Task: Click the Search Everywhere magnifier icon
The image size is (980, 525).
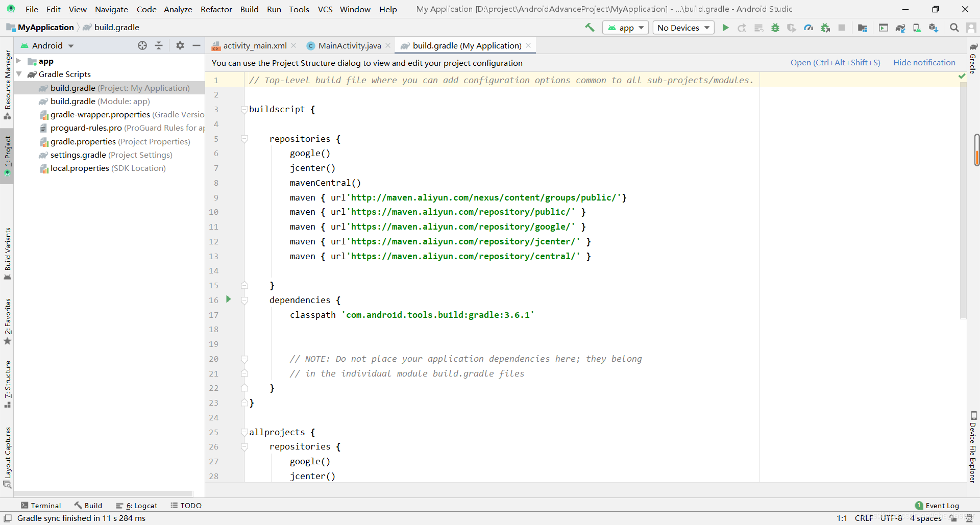Action: (x=954, y=28)
